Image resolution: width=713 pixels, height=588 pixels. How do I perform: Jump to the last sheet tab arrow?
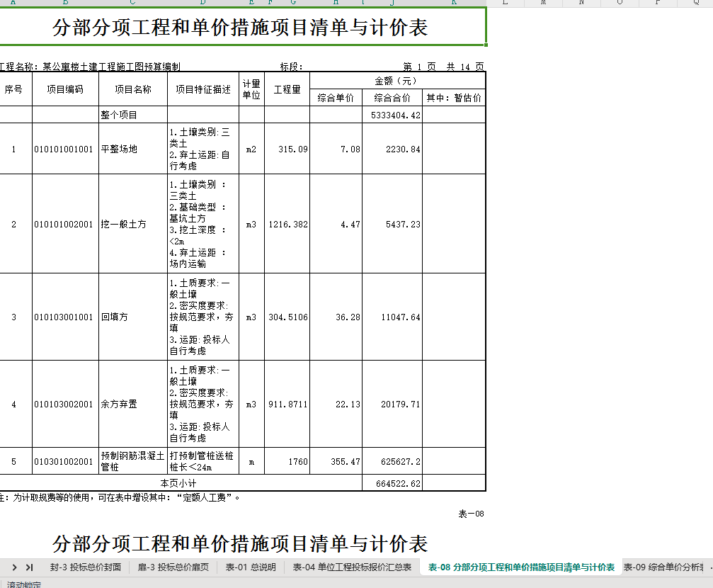(x=30, y=567)
